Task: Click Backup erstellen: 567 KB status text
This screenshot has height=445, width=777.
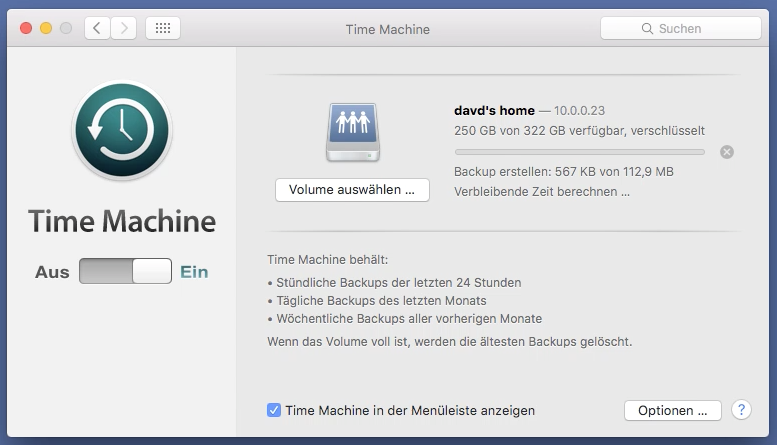Action: [x=564, y=172]
